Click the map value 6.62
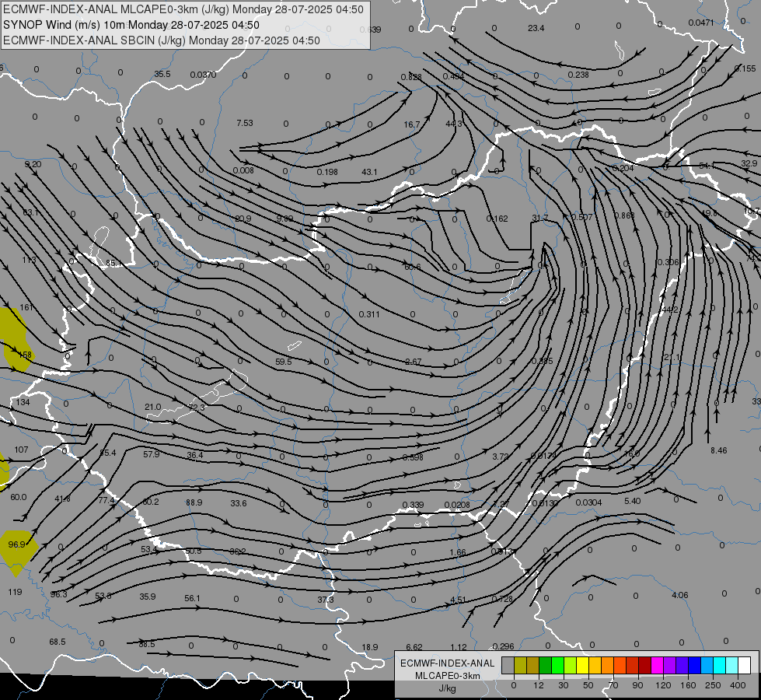Viewport: 761px width, 700px height. coord(414,647)
